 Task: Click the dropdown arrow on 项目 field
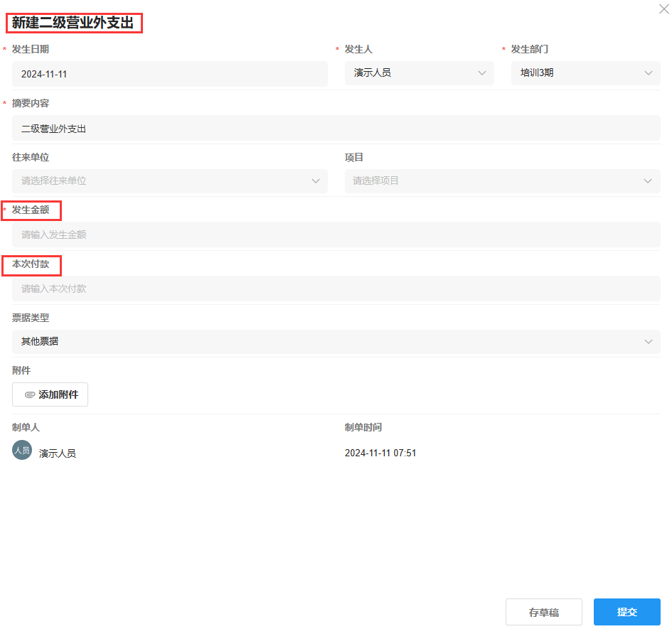[x=648, y=181]
